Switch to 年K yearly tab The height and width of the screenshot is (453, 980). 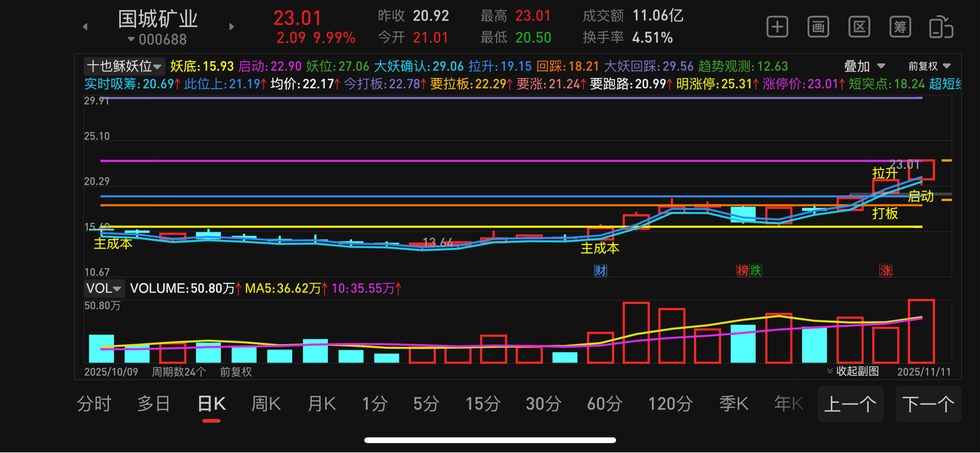789,404
